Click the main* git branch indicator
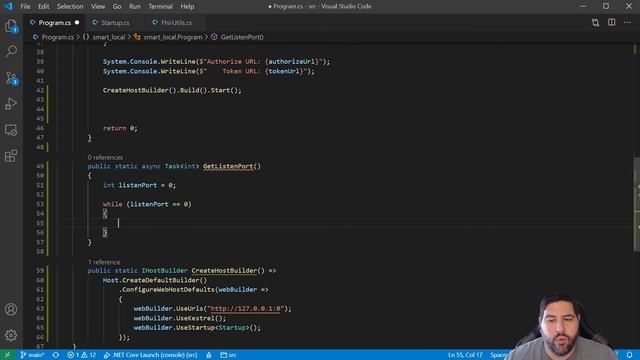This screenshot has height=360, width=640. pyautogui.click(x=32, y=355)
